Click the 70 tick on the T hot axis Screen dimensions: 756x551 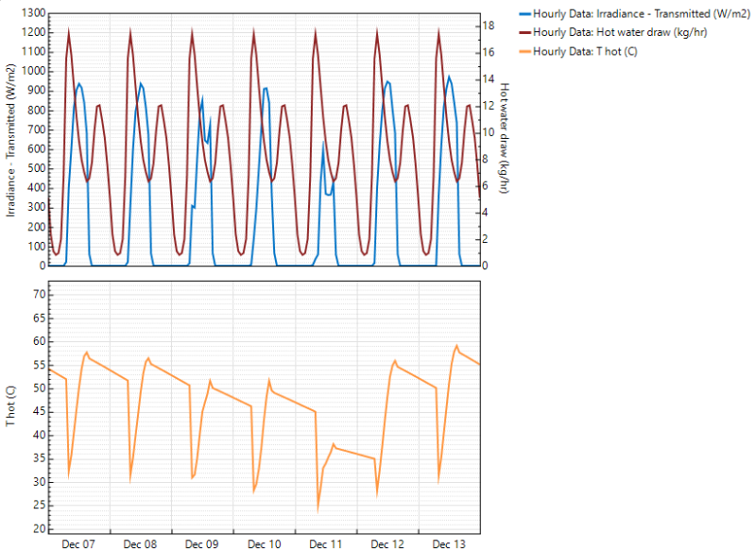(x=38, y=295)
